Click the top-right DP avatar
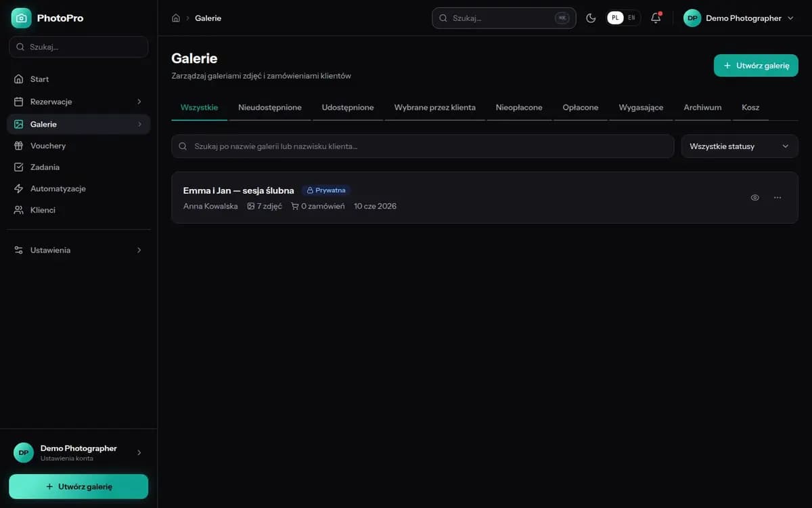 [692, 18]
